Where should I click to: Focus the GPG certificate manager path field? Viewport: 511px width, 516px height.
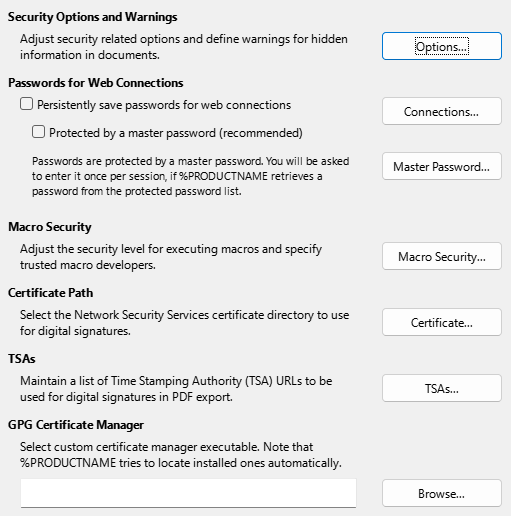click(188, 493)
